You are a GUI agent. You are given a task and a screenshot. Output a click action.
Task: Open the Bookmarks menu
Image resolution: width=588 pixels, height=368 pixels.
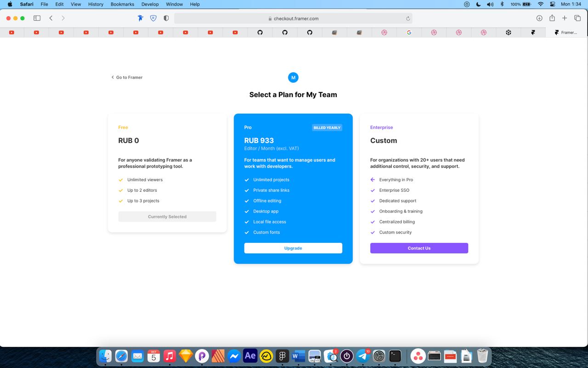tap(122, 4)
